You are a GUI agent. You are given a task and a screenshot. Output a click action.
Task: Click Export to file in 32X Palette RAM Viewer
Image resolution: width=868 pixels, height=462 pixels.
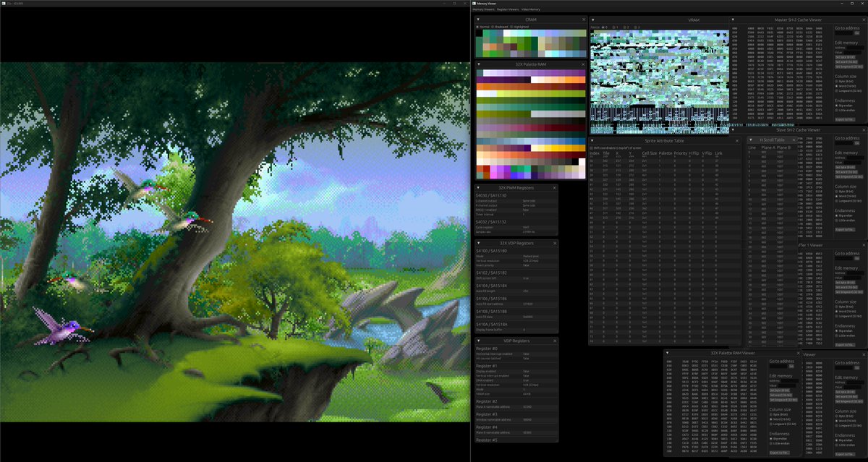pyautogui.click(x=780, y=453)
